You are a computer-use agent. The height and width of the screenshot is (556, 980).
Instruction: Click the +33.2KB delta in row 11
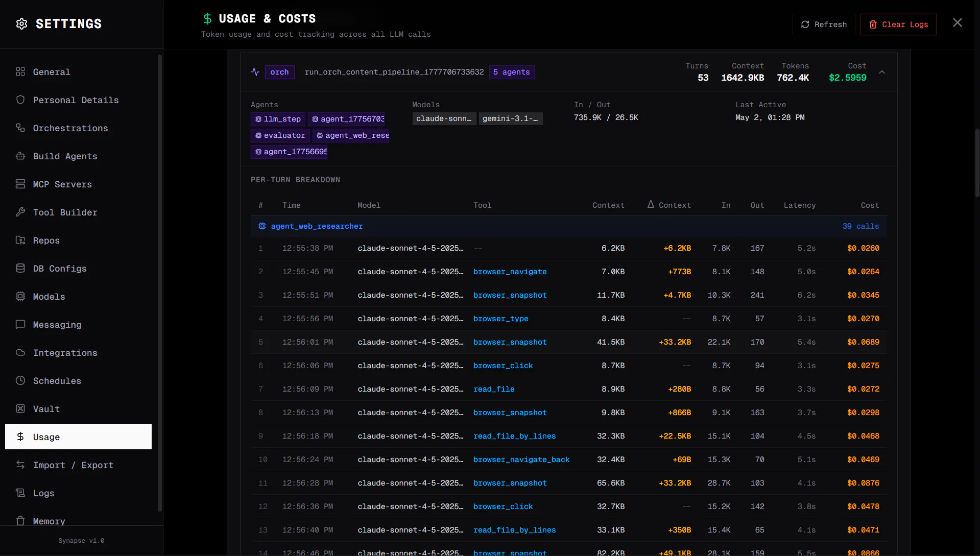coord(675,483)
